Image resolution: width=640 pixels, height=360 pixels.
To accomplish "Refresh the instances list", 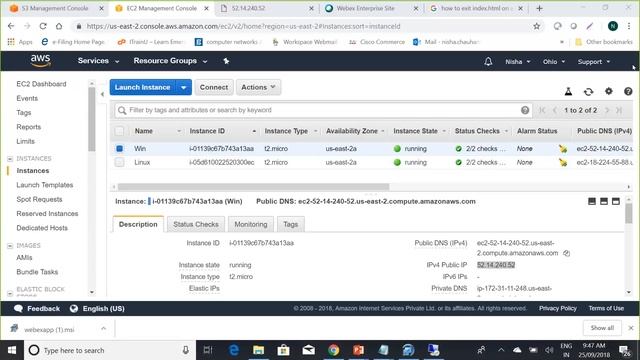I will [588, 91].
